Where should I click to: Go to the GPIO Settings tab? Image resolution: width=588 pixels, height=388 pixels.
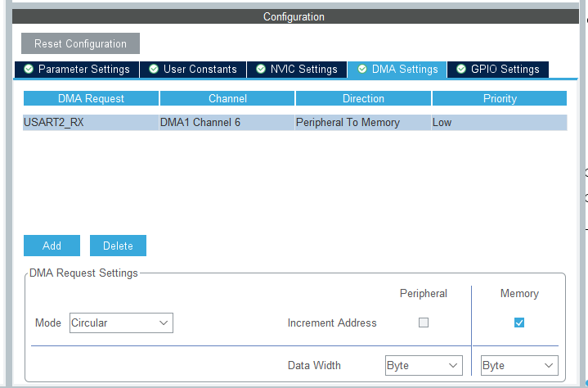click(x=498, y=70)
